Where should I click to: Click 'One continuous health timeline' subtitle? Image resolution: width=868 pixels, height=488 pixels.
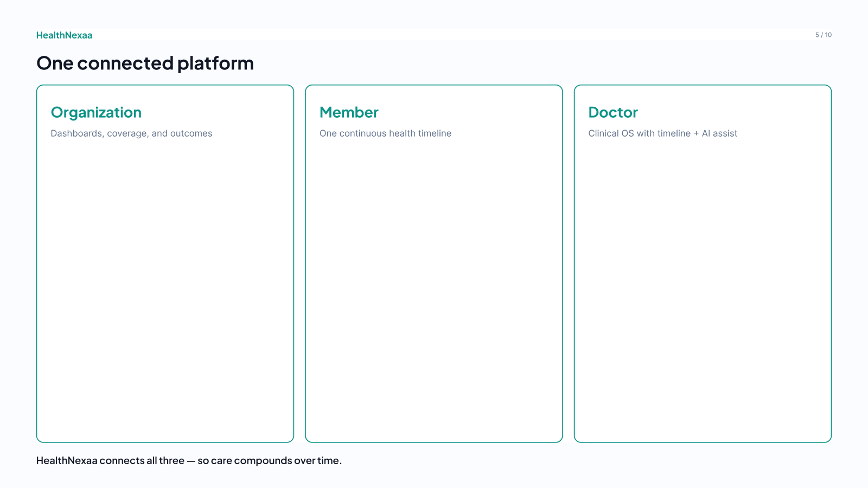point(385,133)
